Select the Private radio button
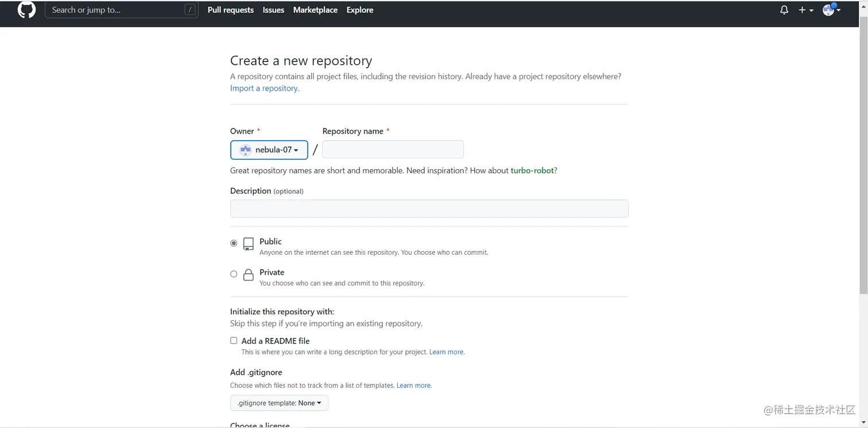The image size is (868, 428). pos(234,274)
